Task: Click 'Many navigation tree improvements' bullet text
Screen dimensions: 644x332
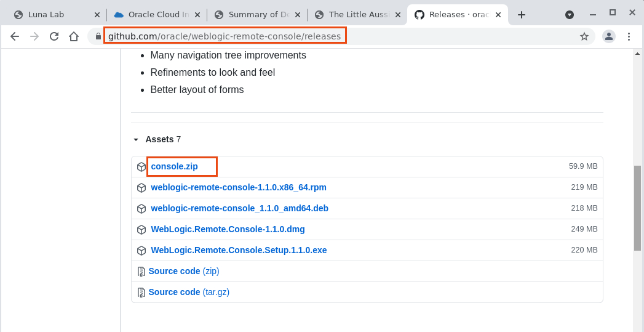Action: (x=228, y=55)
